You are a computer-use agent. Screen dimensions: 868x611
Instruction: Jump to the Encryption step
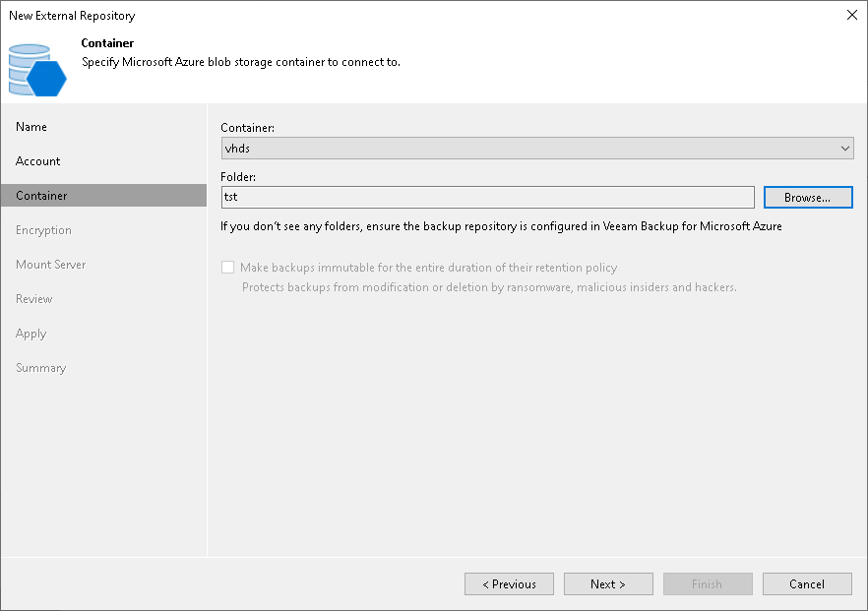click(x=43, y=230)
